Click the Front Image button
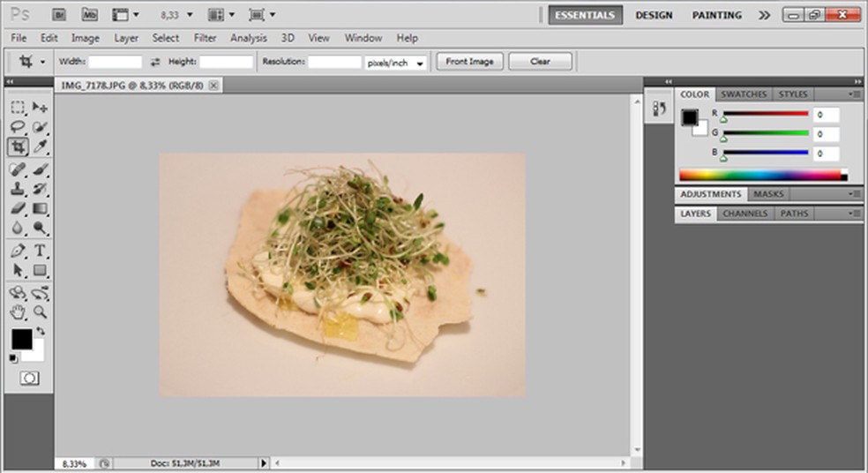 pos(469,62)
